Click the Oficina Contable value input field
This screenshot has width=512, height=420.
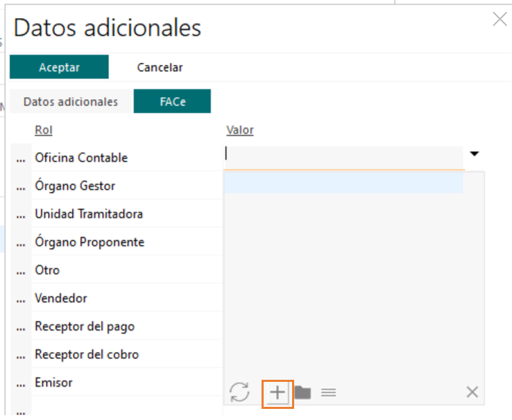point(343,156)
